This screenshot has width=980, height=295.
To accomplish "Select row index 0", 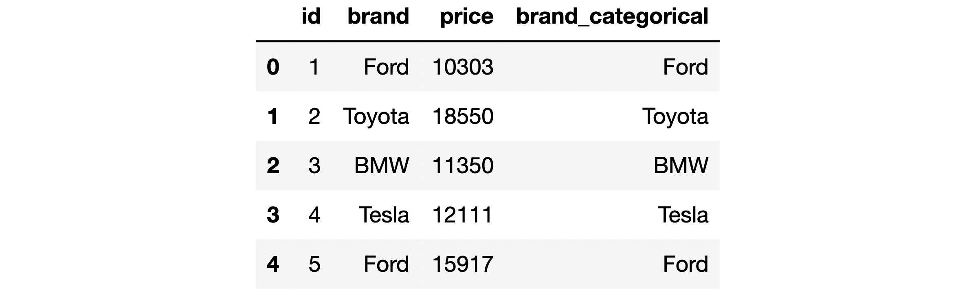I will pyautogui.click(x=273, y=67).
